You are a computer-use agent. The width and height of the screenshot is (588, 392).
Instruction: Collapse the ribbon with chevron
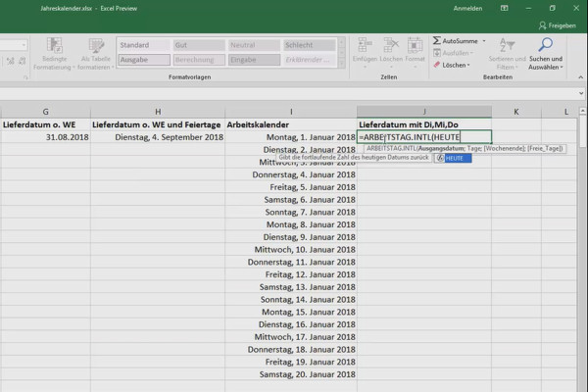580,76
